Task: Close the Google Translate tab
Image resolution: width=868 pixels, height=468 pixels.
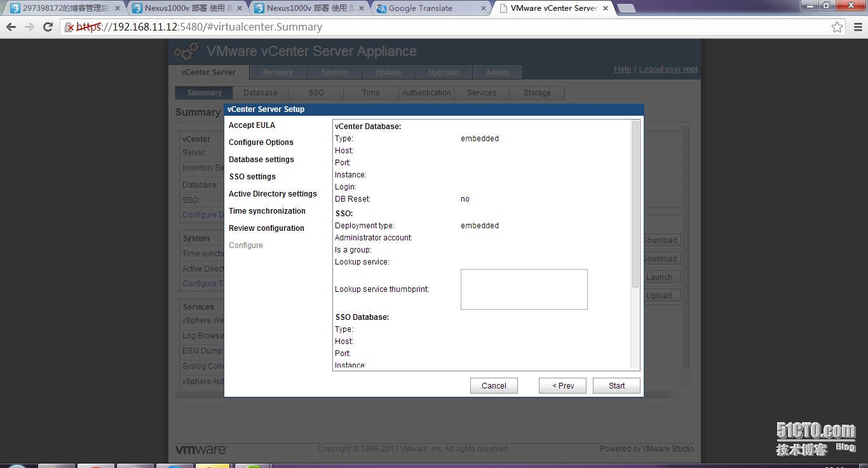Action: [x=484, y=8]
